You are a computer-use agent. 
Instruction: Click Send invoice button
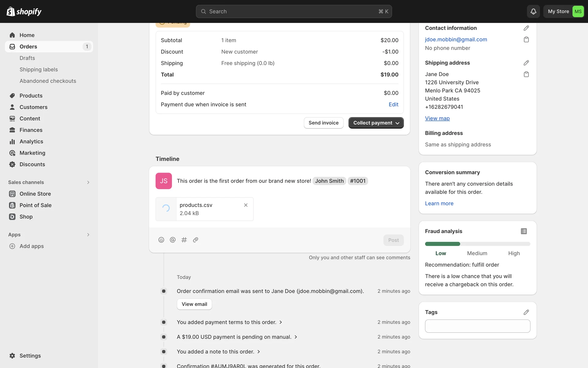323,123
